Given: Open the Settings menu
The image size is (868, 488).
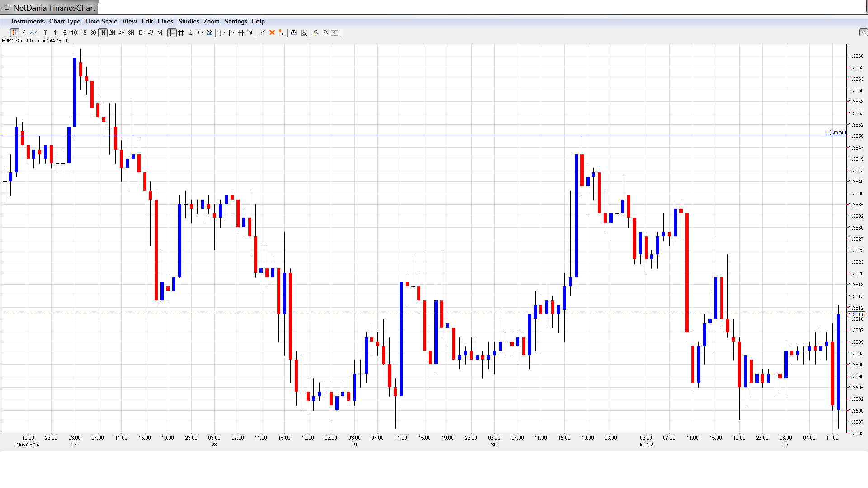Looking at the screenshot, I should pyautogui.click(x=236, y=21).
